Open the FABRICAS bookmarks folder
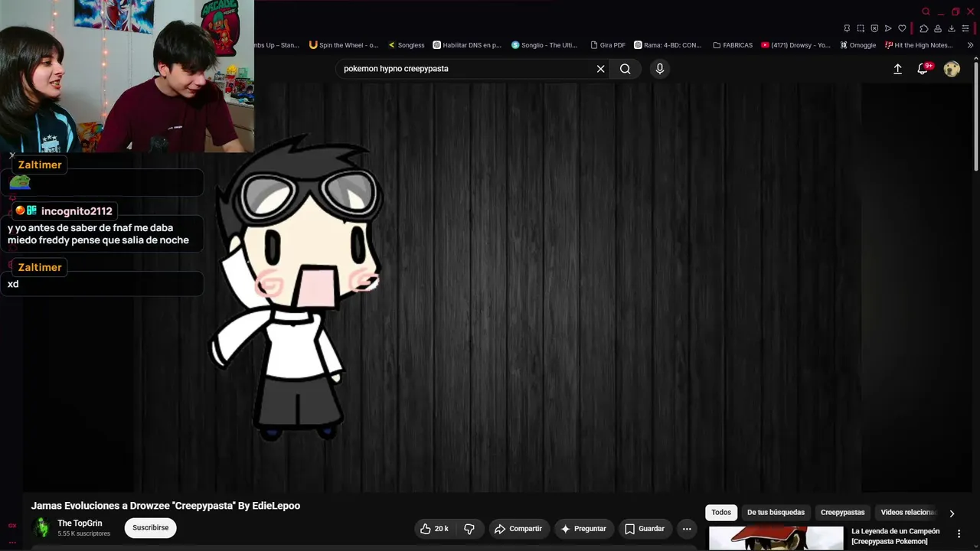This screenshot has width=980, height=551. [x=733, y=45]
